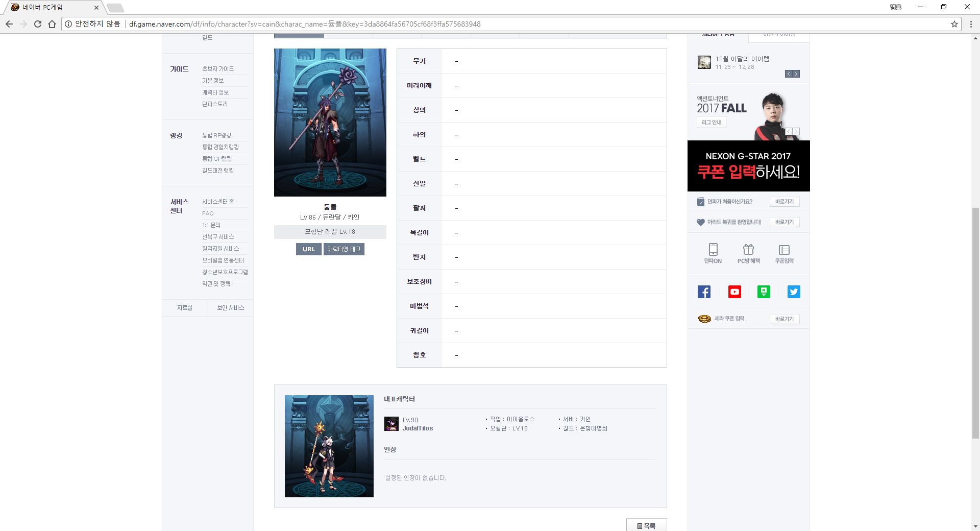Image resolution: width=980 pixels, height=531 pixels.
Task: Open 서비스센터 홈 link
Action: (x=218, y=202)
